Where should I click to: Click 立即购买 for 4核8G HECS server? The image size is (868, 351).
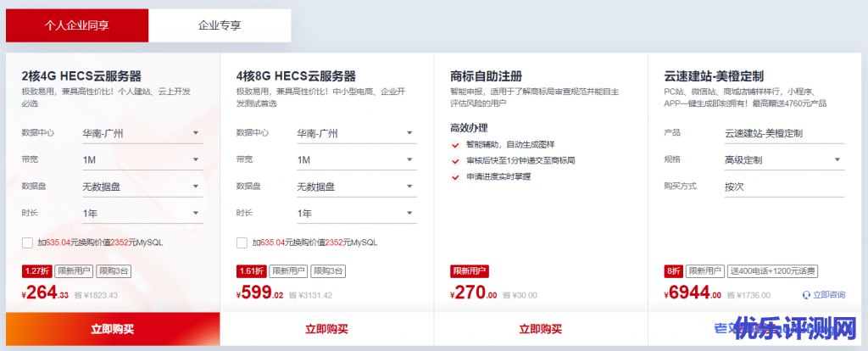(x=326, y=329)
